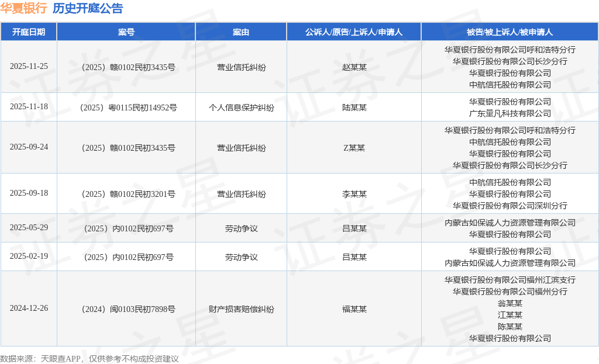Select the 被告/被上诉人/被申请人 column header
Image resolution: width=599 pixels, height=364 pixels.
coord(510,32)
